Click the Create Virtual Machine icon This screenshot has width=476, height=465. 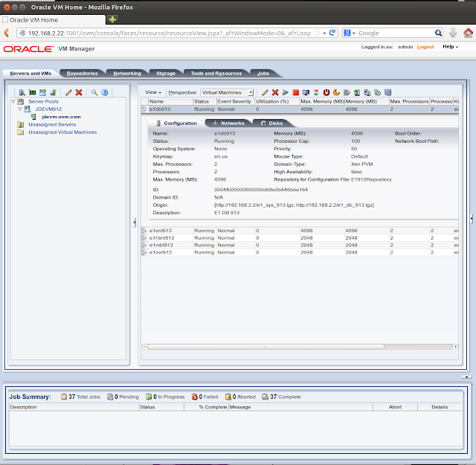54,92
